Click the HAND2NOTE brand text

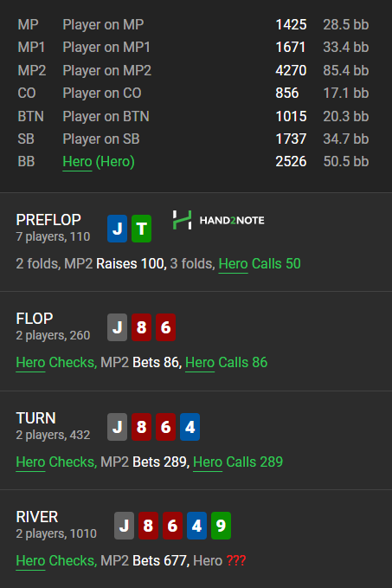(232, 221)
